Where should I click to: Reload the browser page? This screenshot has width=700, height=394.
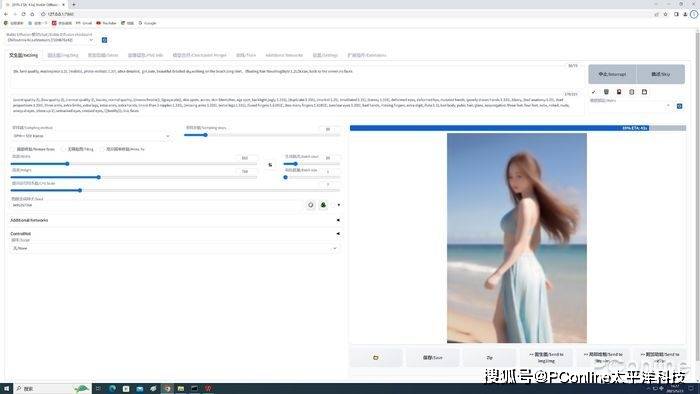[24, 14]
